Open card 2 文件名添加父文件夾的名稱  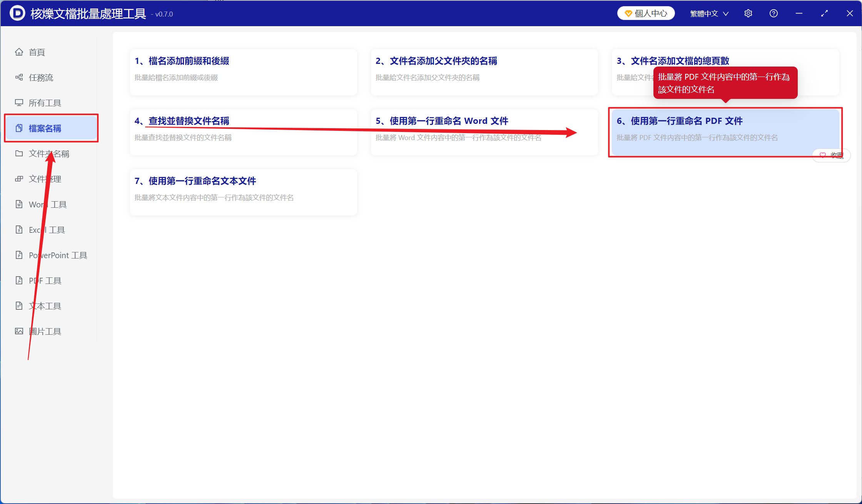(484, 72)
